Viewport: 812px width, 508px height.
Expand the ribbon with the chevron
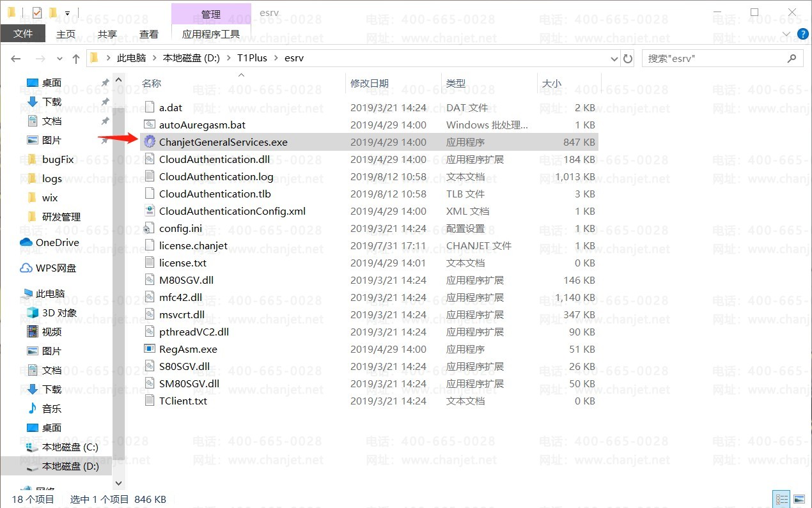click(x=787, y=34)
